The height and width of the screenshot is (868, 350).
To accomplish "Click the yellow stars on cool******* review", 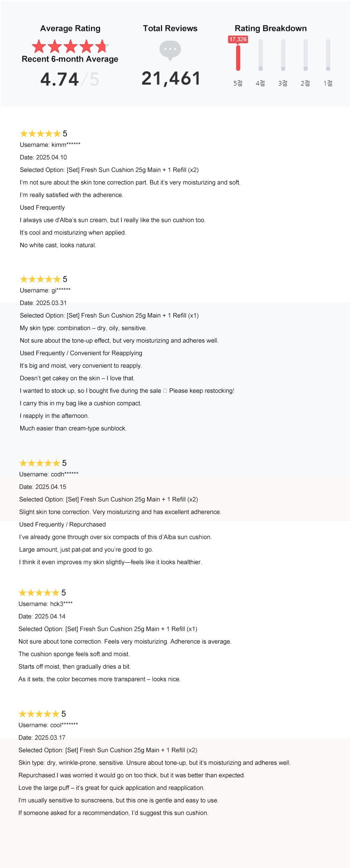I will click(x=39, y=714).
